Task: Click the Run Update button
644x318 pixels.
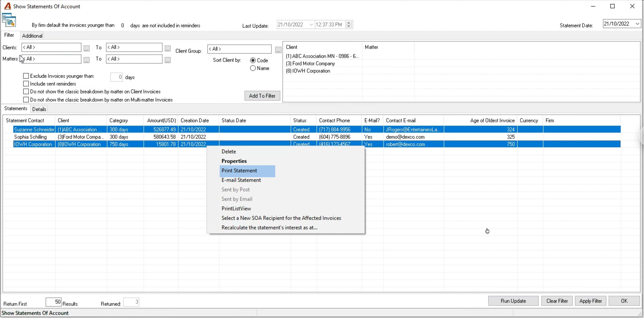Action: point(513,301)
